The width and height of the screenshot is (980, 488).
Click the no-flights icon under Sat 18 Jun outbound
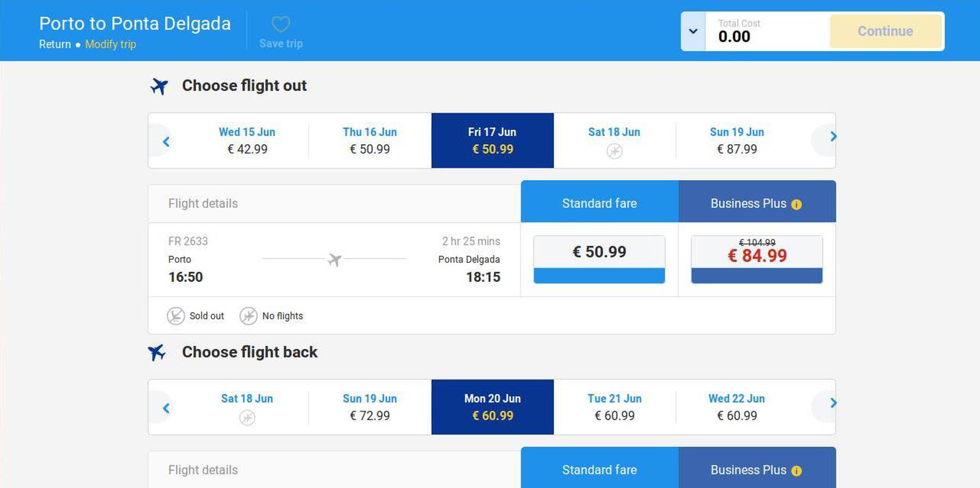tap(615, 151)
